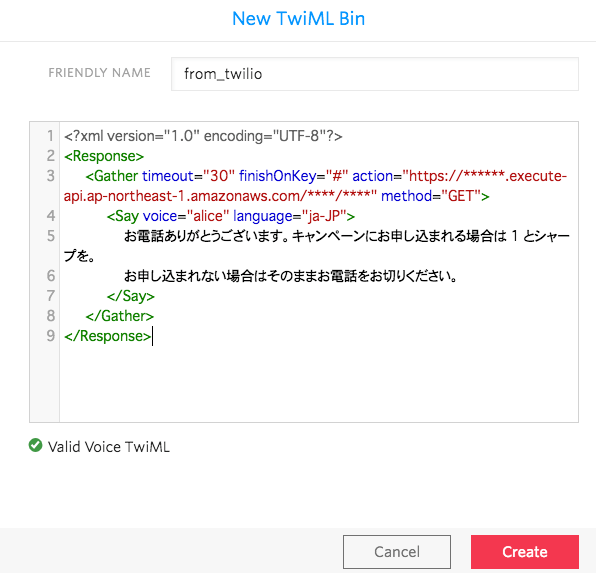Focus the Friendly Name input field

375,74
